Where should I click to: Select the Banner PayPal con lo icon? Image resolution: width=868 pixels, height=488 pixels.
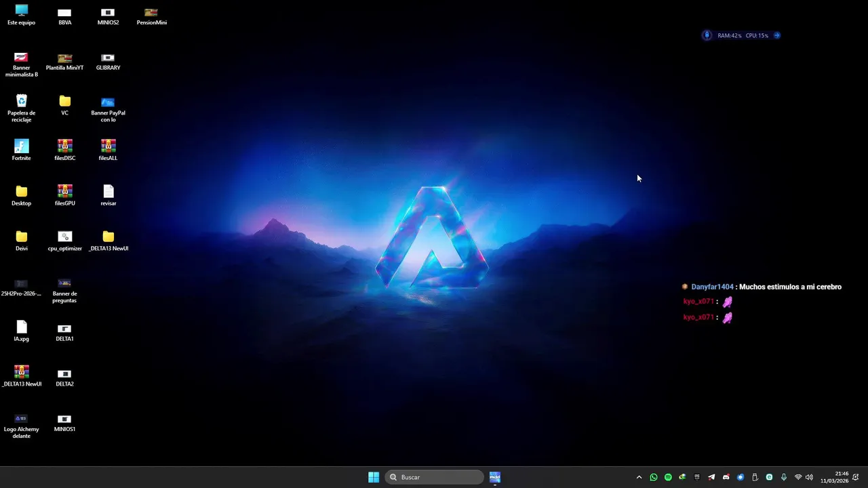point(108,109)
